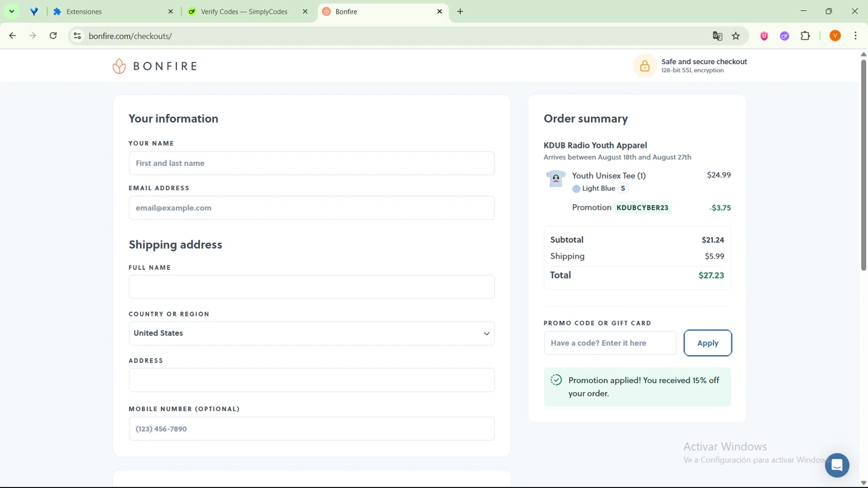This screenshot has width=868, height=488.
Task: Click the scrollbar up arrow
Action: [863, 54]
